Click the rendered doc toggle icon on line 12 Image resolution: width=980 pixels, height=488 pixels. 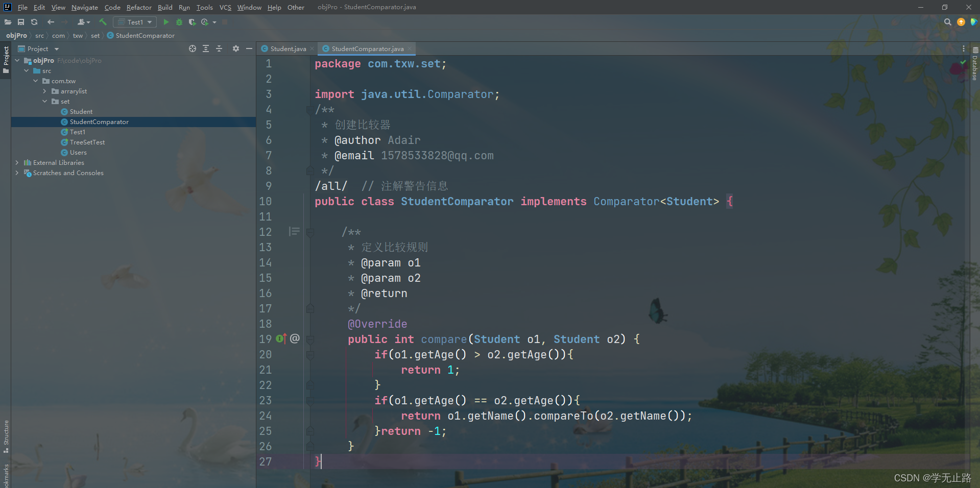294,232
